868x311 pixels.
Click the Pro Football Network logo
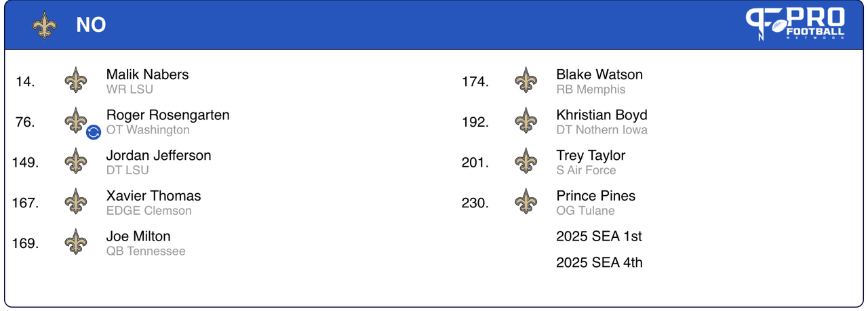(x=795, y=24)
